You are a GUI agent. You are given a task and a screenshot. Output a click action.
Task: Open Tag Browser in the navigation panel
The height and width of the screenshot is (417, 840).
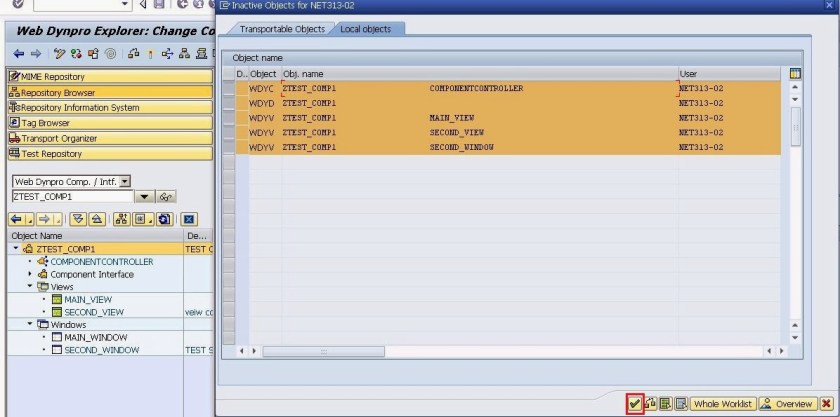tap(110, 123)
